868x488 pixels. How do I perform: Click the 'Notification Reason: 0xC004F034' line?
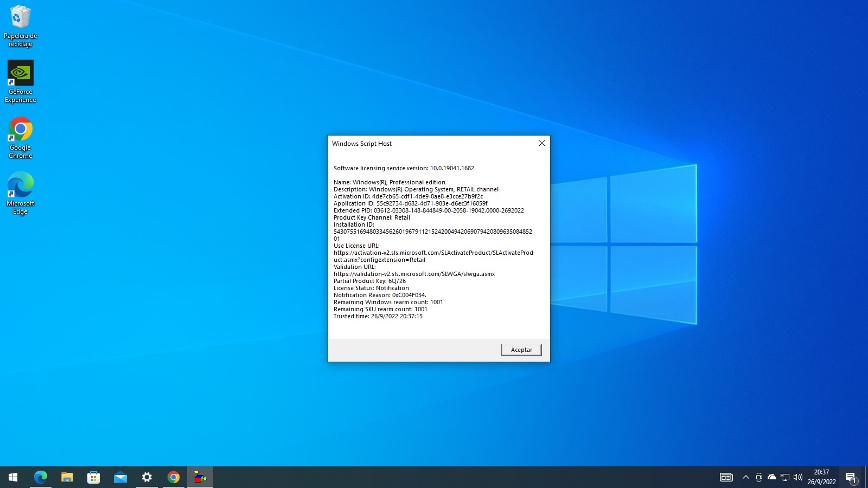click(x=380, y=295)
